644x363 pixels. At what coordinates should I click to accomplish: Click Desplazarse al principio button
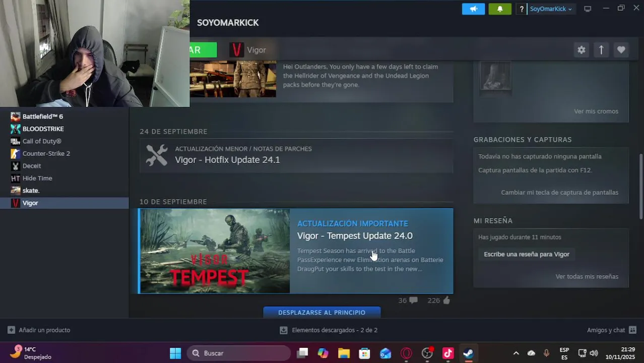(x=322, y=313)
